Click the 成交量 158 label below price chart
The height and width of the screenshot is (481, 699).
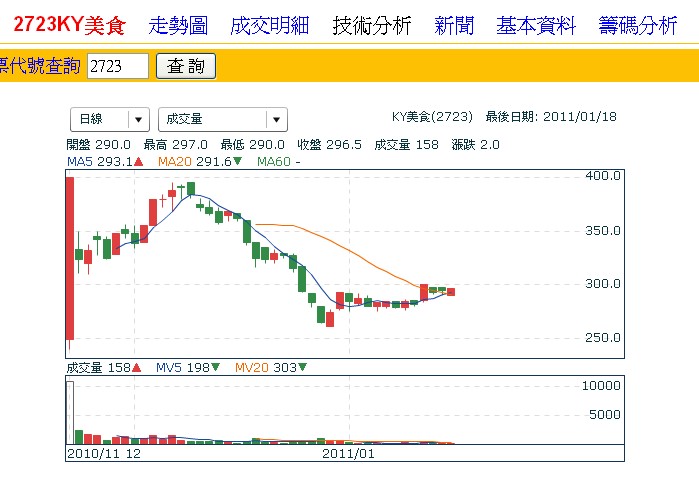point(103,367)
